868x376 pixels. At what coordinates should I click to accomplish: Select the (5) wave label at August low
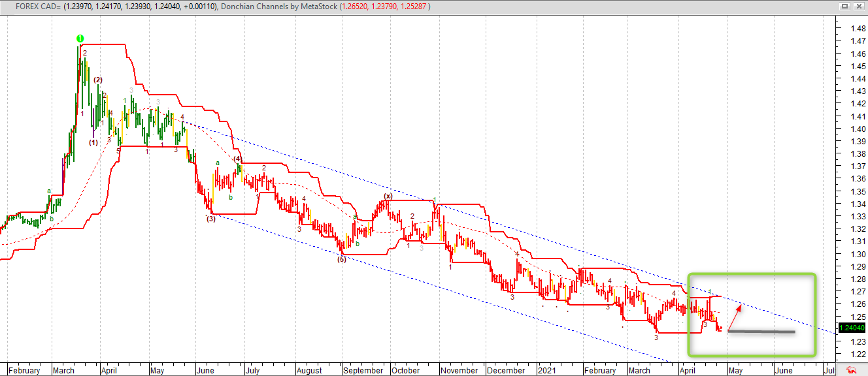pos(341,259)
